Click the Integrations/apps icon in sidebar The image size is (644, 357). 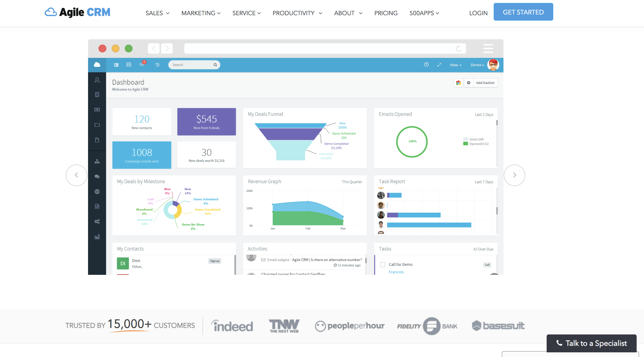pyautogui.click(x=97, y=221)
